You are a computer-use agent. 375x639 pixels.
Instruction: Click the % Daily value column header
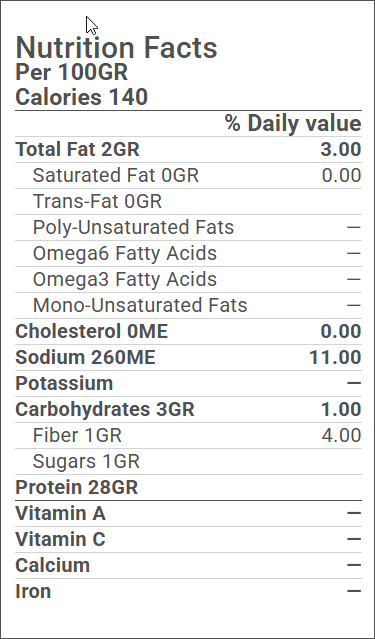(293, 123)
